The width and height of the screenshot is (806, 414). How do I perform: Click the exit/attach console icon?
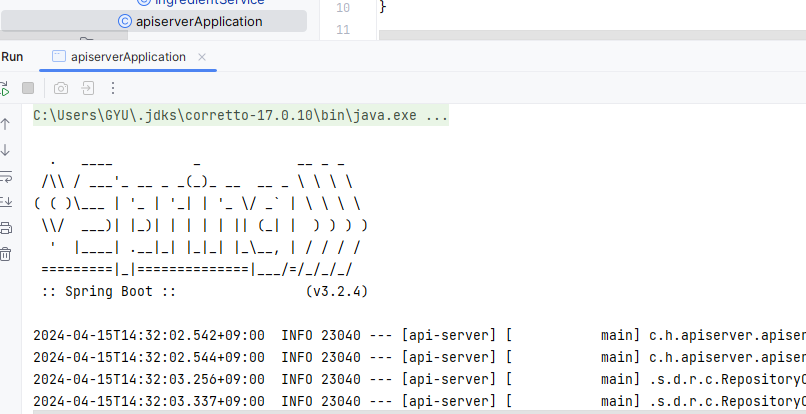point(88,88)
